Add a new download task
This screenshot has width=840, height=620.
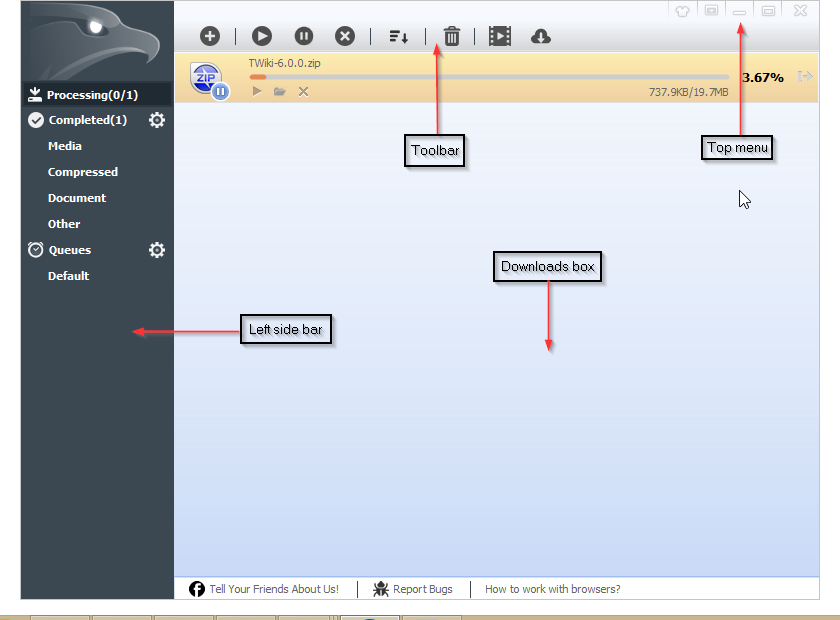click(x=210, y=36)
